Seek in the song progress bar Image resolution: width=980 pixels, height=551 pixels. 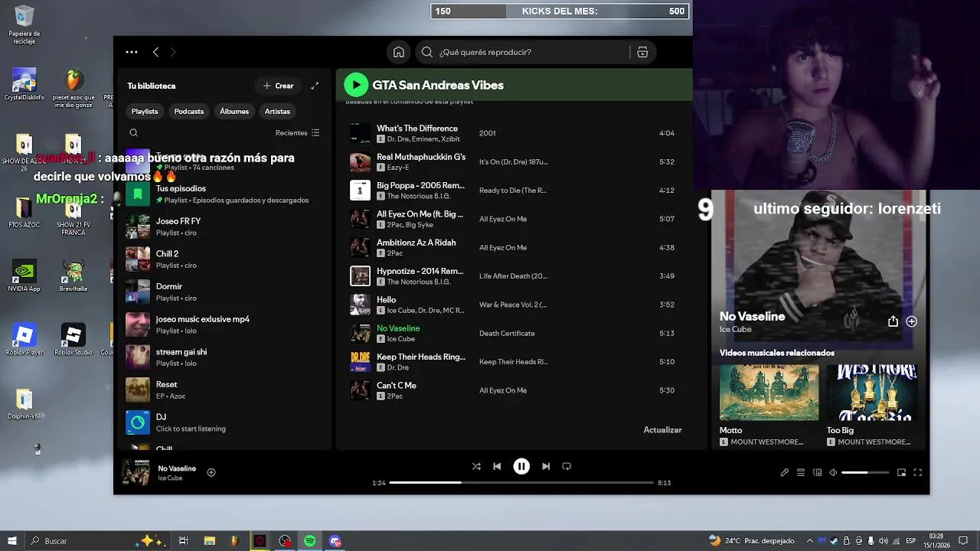tap(521, 483)
